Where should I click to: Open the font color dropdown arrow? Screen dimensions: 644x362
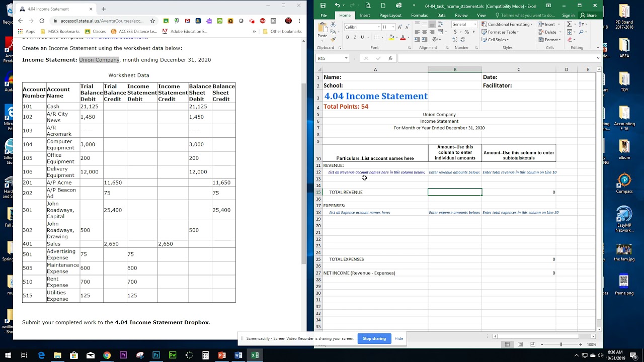[x=408, y=37]
